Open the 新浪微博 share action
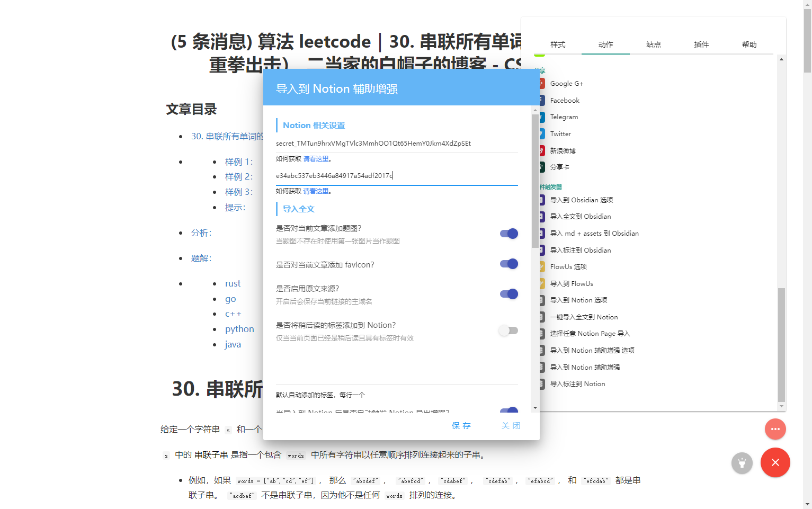The width and height of the screenshot is (812, 509). 564,150
